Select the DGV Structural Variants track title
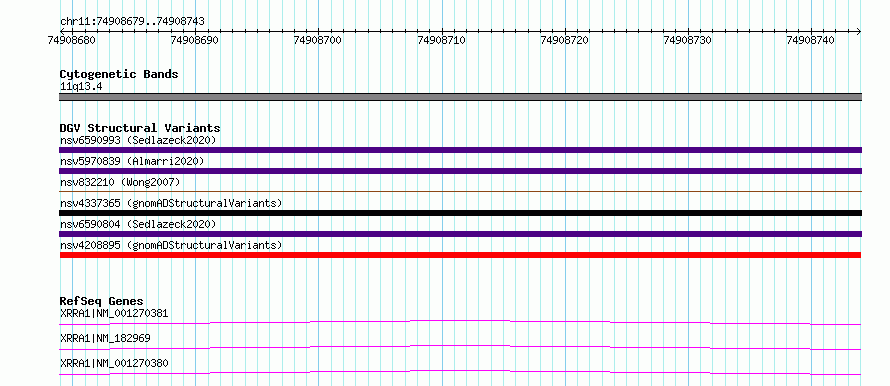Screen dimensions: 890x386 140,128
